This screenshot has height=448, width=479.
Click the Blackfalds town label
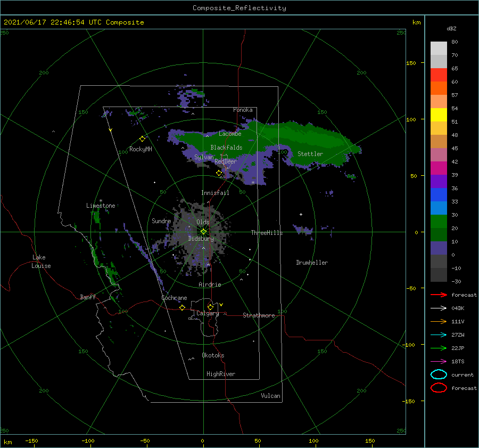(x=226, y=148)
